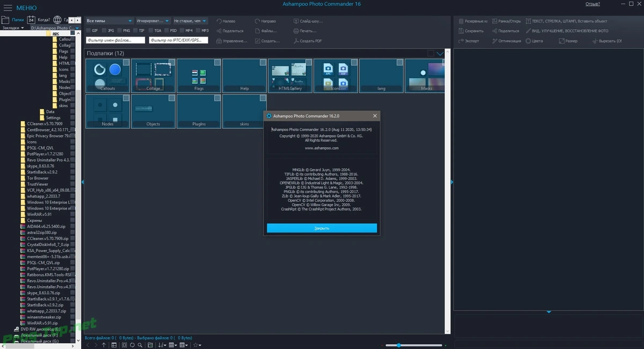Close the Ashampoo Photo Commander 16.2.0 dialog
The height and width of the screenshot is (349, 644).
coord(375,115)
